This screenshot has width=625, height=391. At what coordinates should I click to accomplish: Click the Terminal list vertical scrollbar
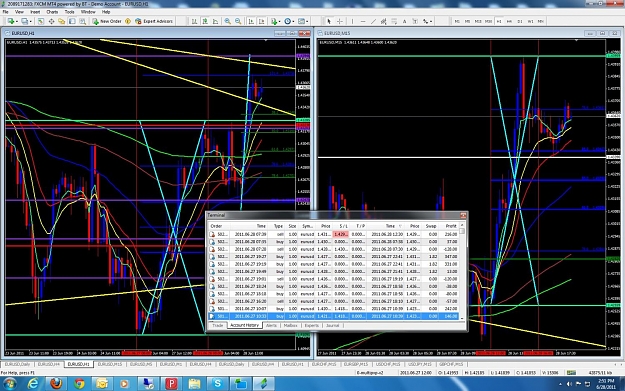(x=462, y=271)
